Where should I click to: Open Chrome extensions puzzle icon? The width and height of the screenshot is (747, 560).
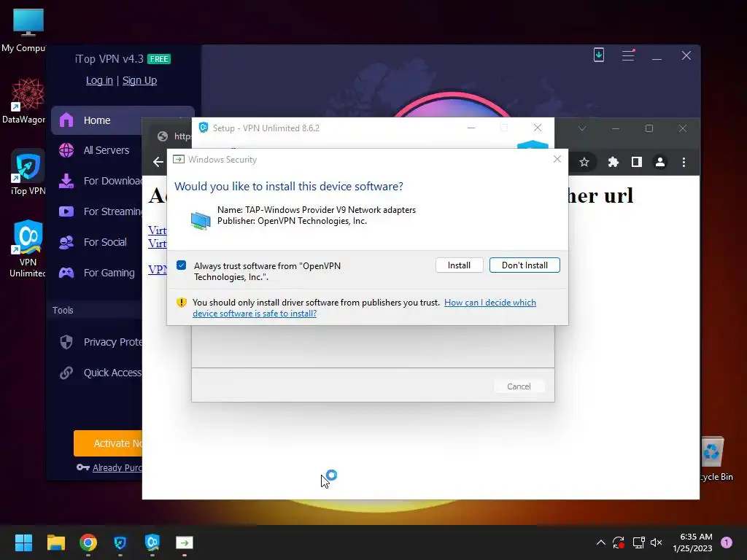click(x=613, y=163)
